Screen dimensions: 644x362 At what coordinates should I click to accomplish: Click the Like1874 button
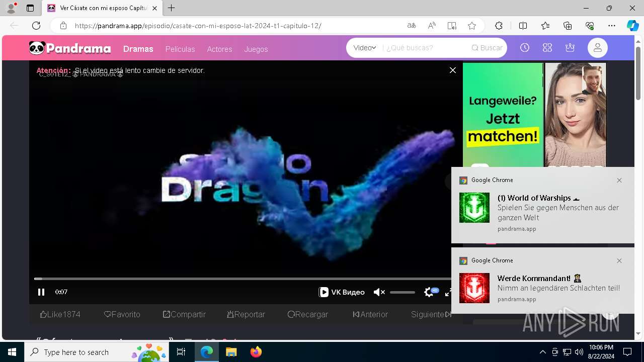pos(60,314)
